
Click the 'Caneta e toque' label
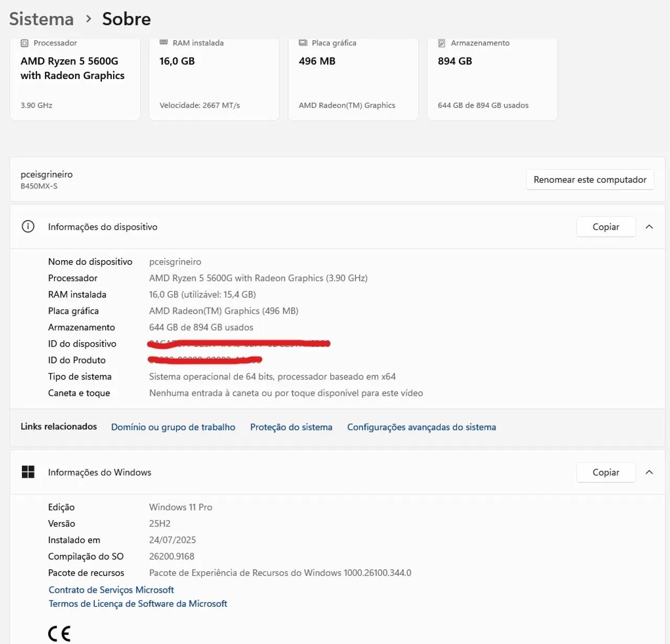(x=79, y=393)
